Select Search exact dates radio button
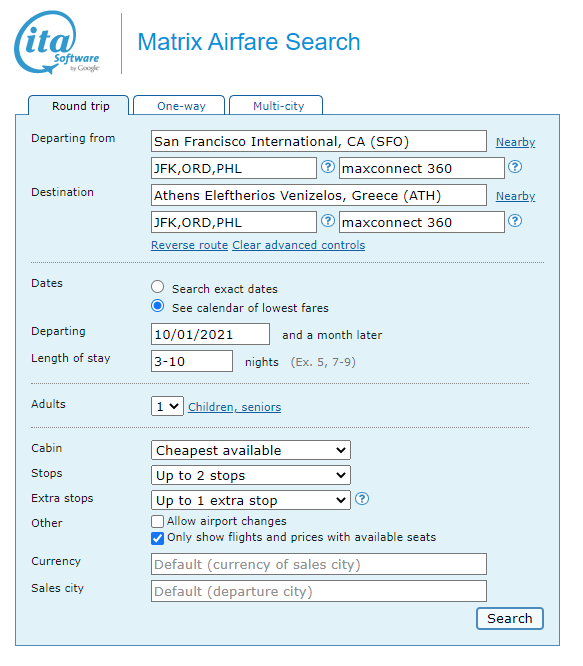 click(x=158, y=287)
